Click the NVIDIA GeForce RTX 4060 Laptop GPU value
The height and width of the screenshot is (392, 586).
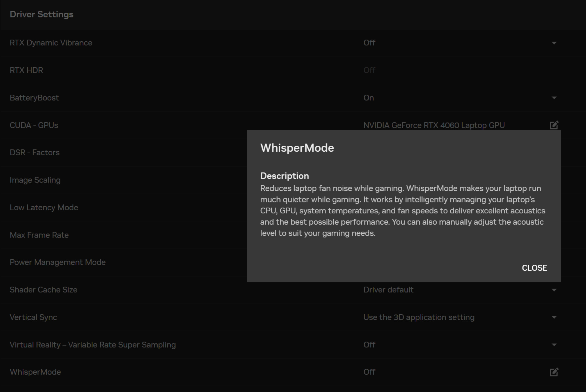click(x=434, y=125)
